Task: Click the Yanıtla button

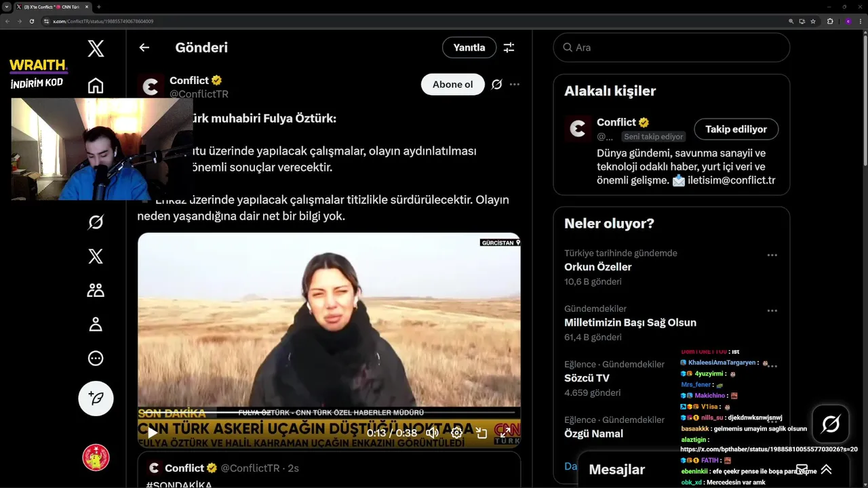Action: (469, 47)
